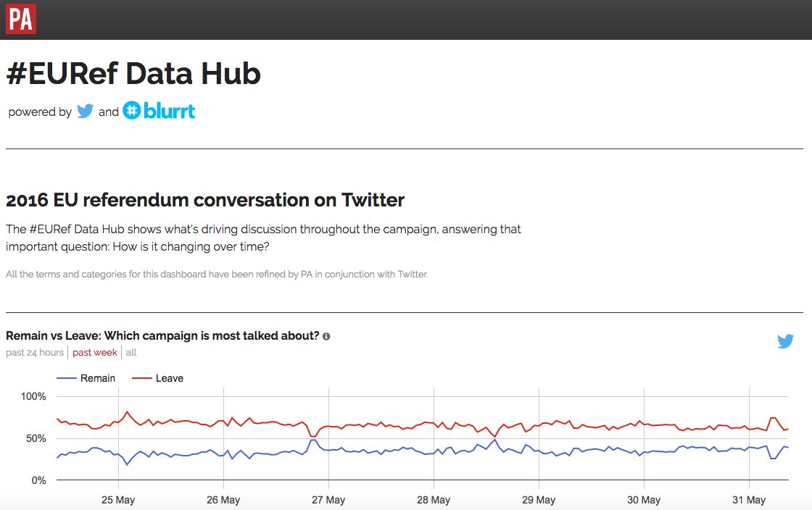Image resolution: width=812 pixels, height=510 pixels.
Task: Select the past 24 hours filter
Action: coord(35,352)
